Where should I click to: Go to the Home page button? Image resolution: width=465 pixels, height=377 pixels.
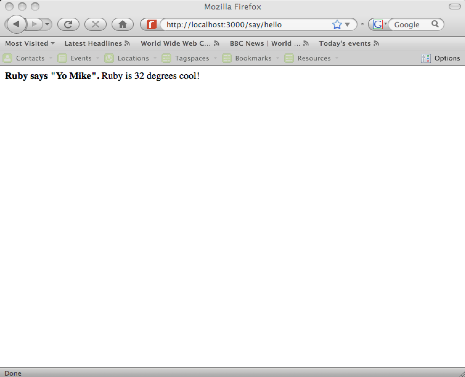(122, 24)
